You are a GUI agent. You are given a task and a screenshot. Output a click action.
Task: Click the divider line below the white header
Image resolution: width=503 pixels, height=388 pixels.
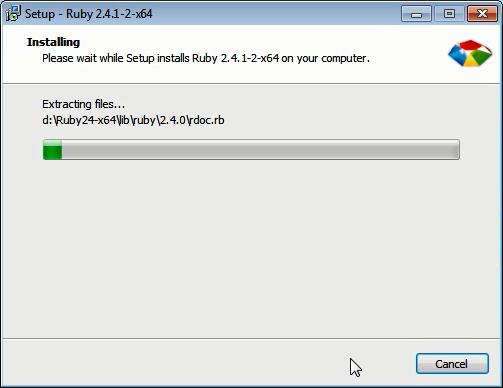pos(251,83)
